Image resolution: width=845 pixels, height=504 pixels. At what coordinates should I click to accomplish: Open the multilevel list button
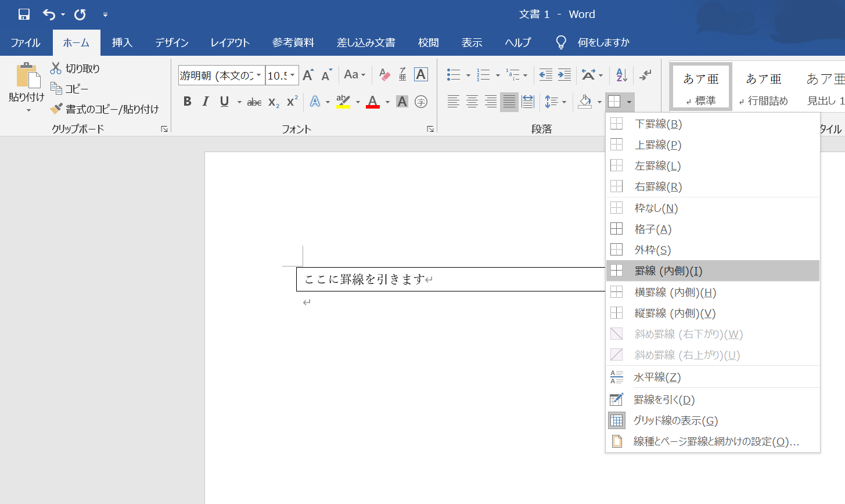click(513, 75)
